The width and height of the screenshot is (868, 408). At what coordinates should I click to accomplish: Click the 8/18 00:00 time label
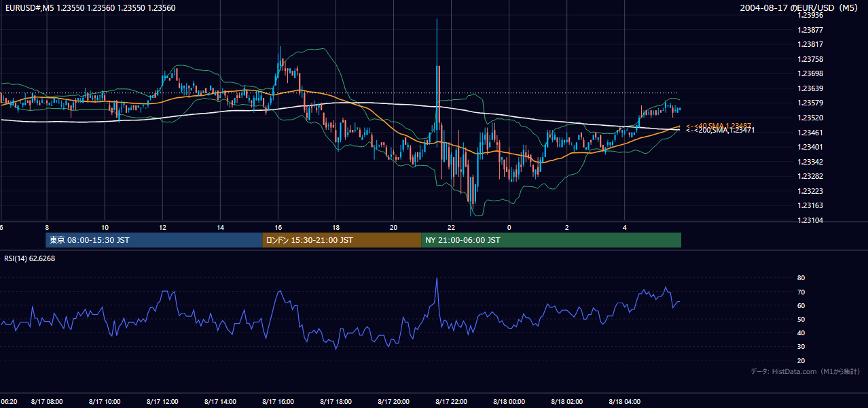(x=509, y=402)
